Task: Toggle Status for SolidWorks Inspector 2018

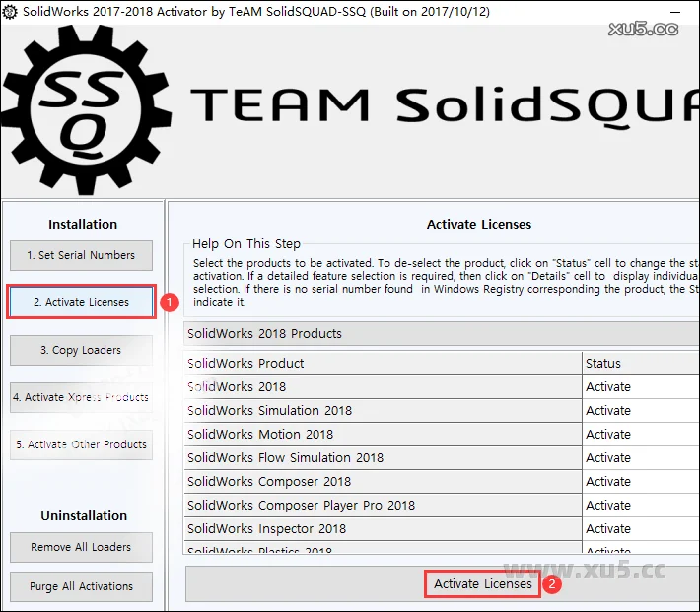Action: click(x=608, y=529)
